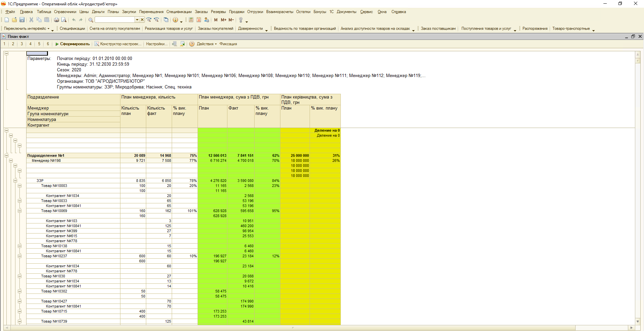Click the information icon in toolbar
This screenshot has width=644, height=331.
(x=175, y=20)
